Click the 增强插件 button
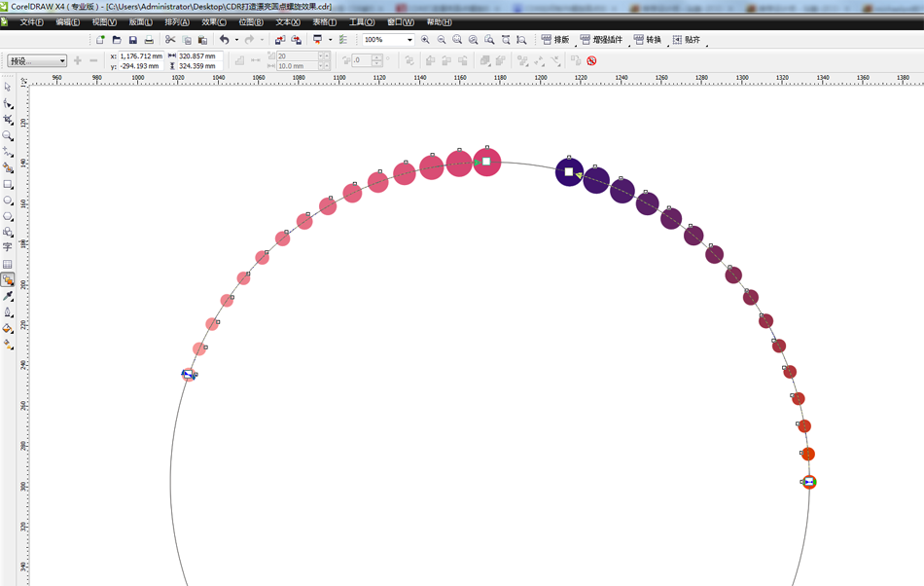Screen dimensions: 924x586 click(x=601, y=40)
